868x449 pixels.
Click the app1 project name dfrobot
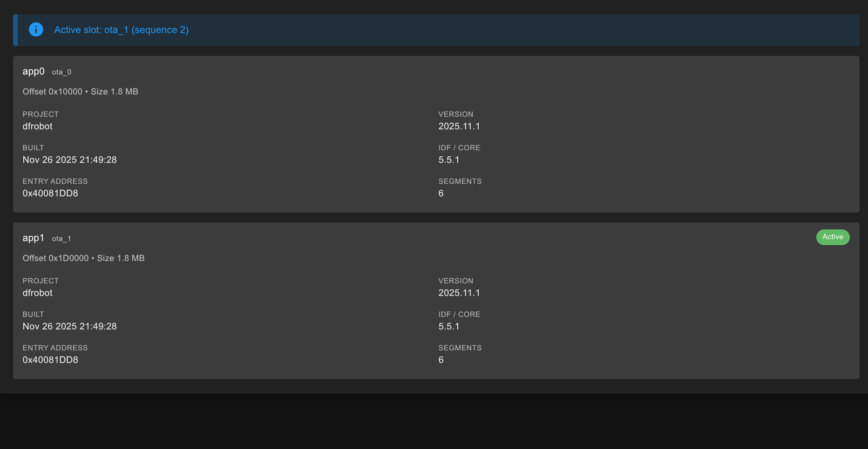[x=37, y=293]
